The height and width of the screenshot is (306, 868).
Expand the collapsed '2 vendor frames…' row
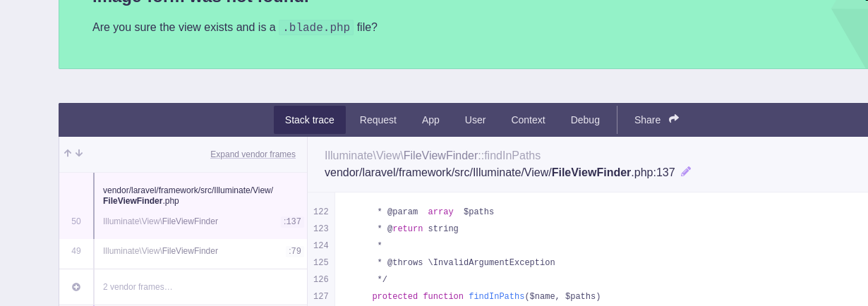[138, 287]
